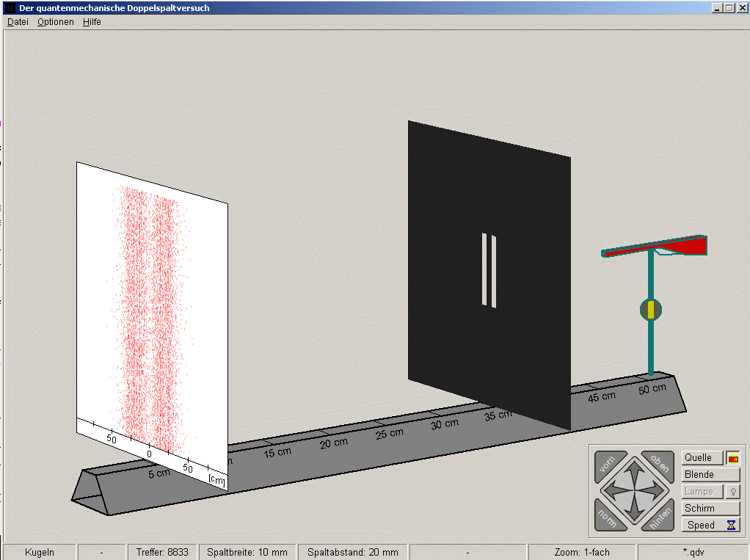Switch to the 'vorn' front view
The width and height of the screenshot is (750, 560).
tap(608, 464)
